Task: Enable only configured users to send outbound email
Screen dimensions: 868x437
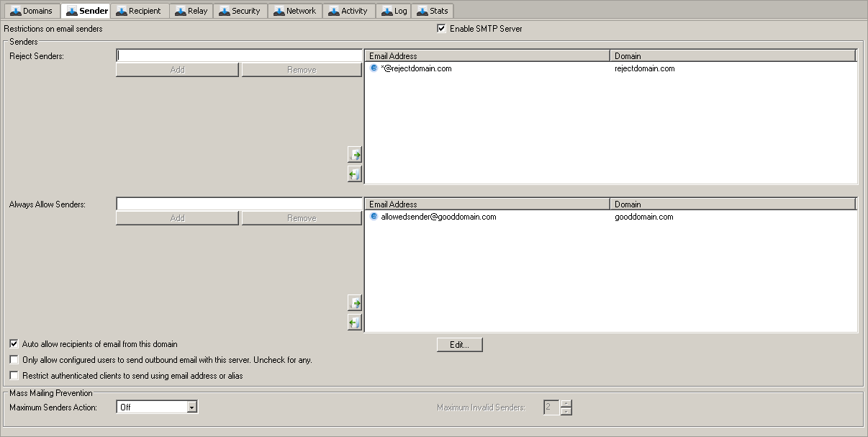Action: pos(14,359)
